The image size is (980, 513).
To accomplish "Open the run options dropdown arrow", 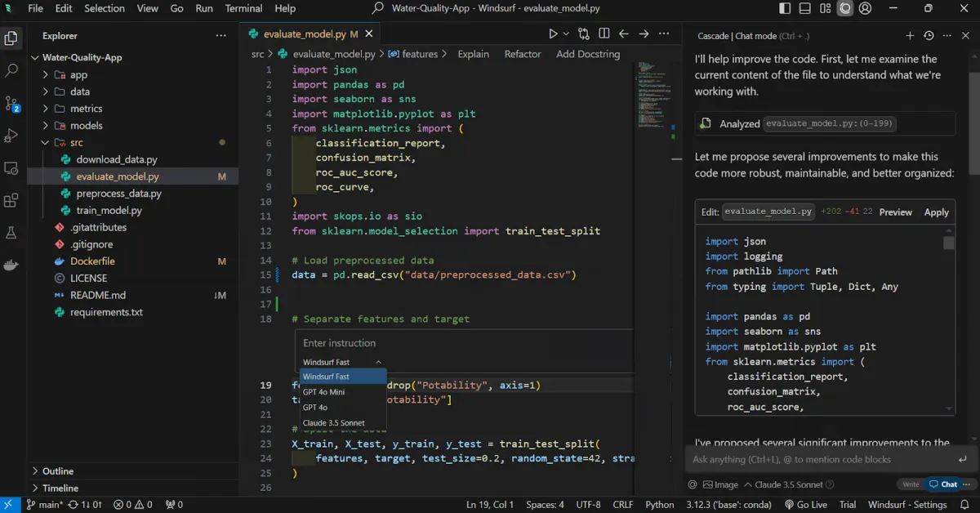I will (566, 33).
